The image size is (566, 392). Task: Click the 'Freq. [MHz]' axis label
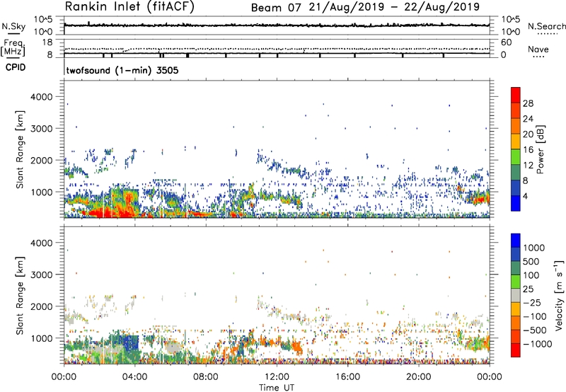[13, 47]
